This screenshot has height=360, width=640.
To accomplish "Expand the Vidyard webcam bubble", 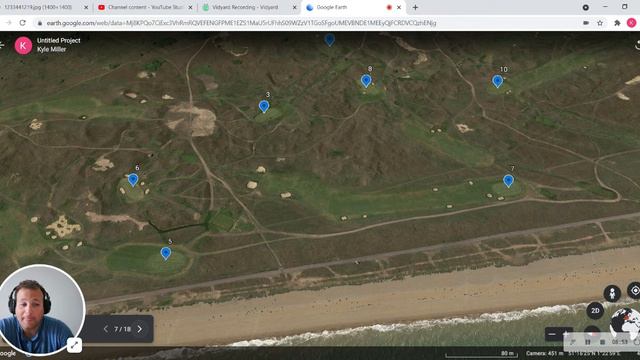I will [x=74, y=345].
